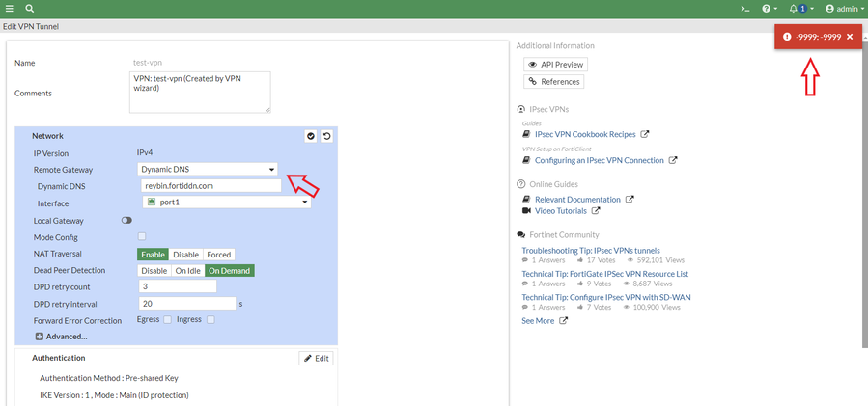Open References
This screenshot has height=406, width=868.
click(x=553, y=81)
